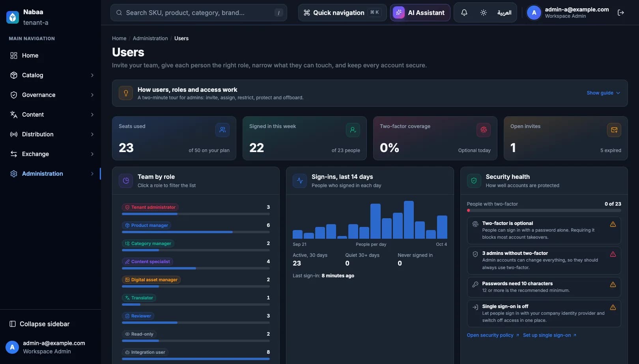Open security policy link

(493, 335)
